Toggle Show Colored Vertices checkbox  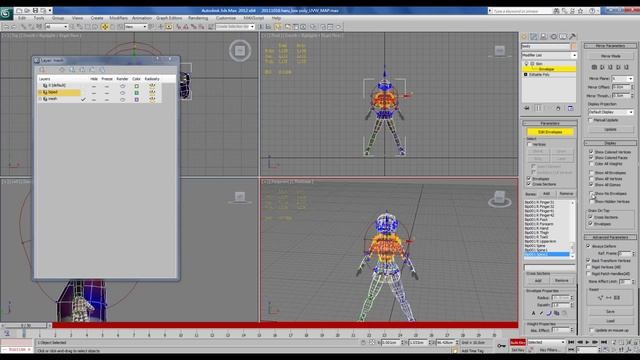pyautogui.click(x=591, y=152)
